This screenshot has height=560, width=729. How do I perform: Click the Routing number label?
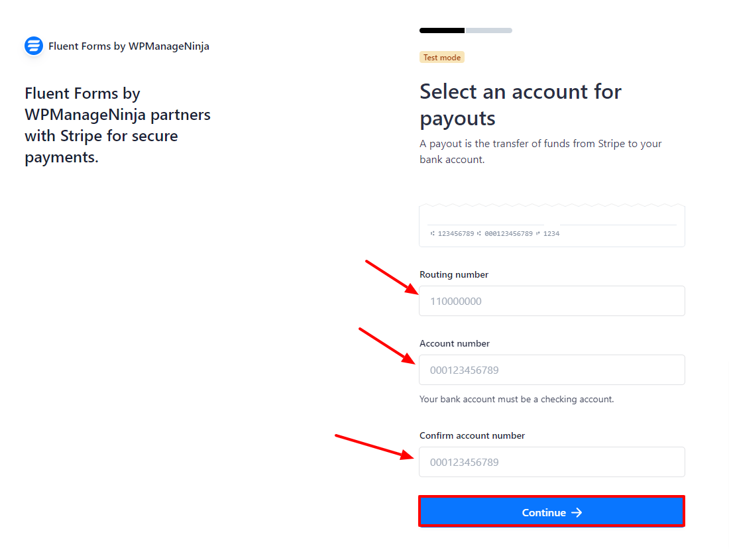click(x=454, y=274)
